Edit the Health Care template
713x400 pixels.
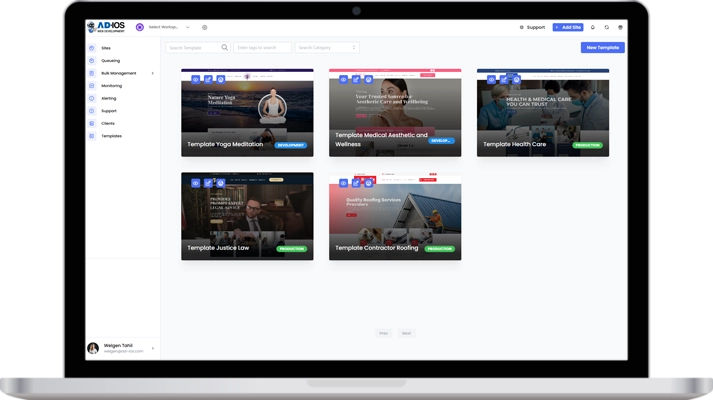point(504,80)
